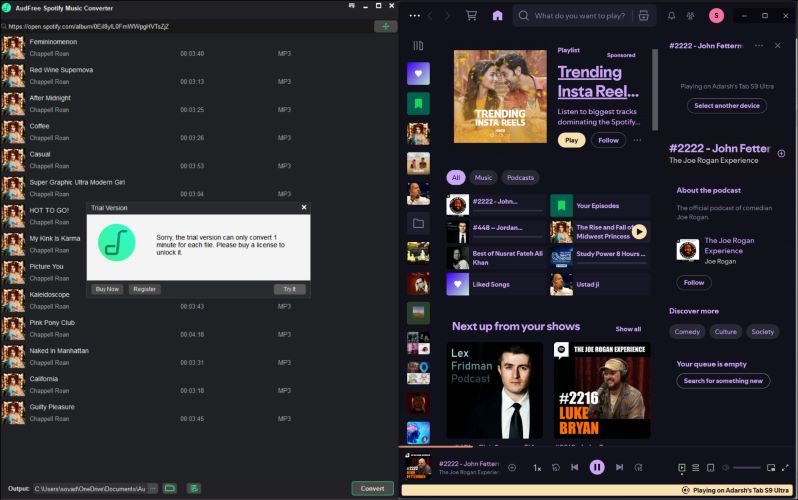
Task: Open more options for Now Playing panel
Action: click(759, 46)
